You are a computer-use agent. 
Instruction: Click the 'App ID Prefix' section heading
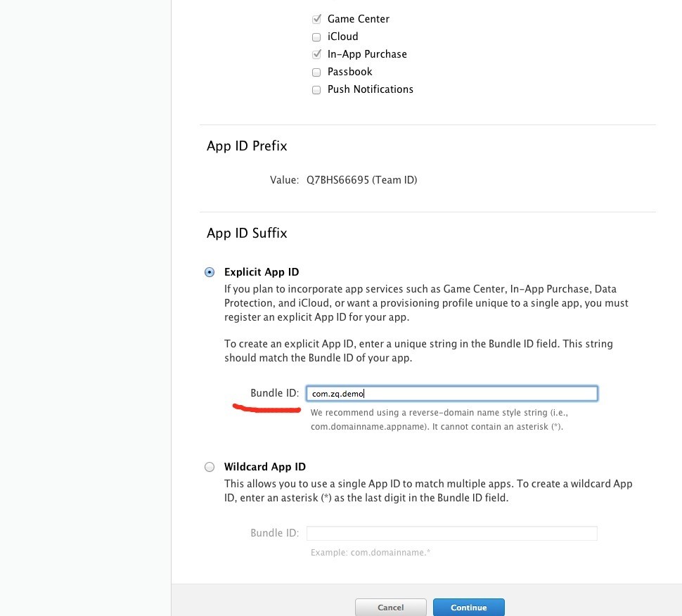point(247,146)
